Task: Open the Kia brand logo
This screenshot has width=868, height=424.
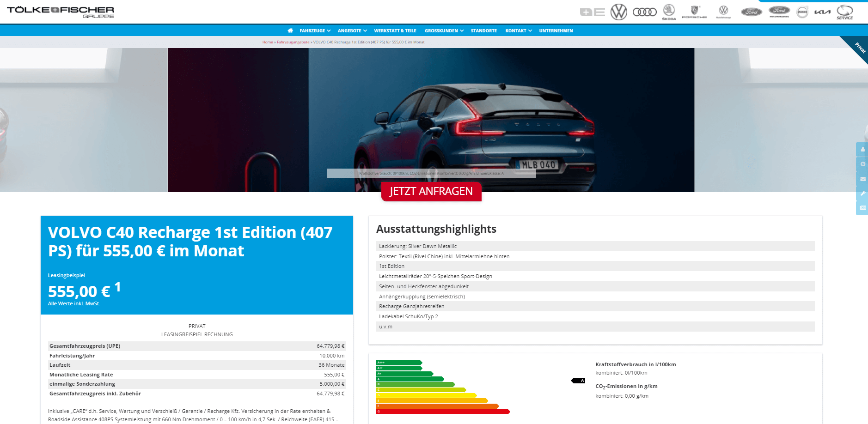Action: tap(822, 12)
